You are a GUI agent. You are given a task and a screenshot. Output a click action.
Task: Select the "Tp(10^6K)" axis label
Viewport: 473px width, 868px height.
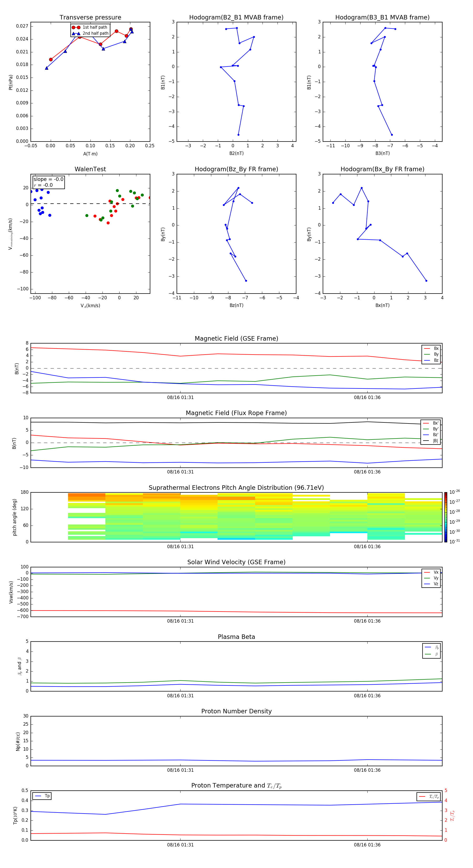pos(15,816)
